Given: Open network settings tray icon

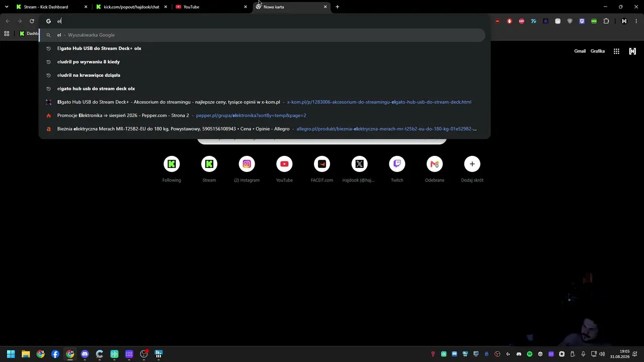Looking at the screenshot, I should coord(594,354).
